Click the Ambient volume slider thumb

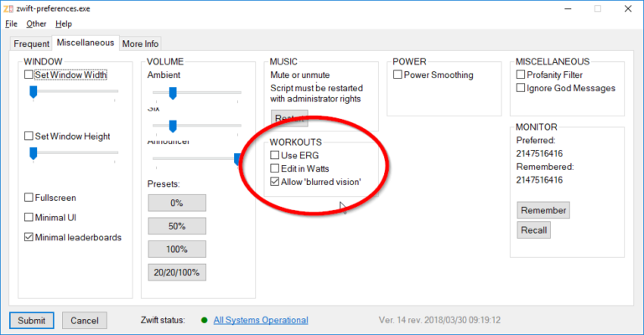coord(173,93)
